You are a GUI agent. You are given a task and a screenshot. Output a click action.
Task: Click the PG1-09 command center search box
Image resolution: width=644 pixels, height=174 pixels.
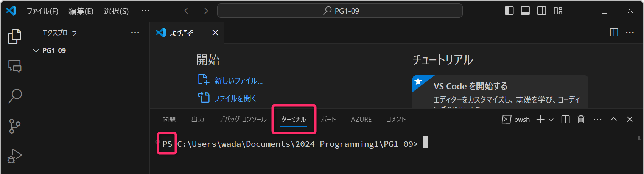click(x=340, y=11)
